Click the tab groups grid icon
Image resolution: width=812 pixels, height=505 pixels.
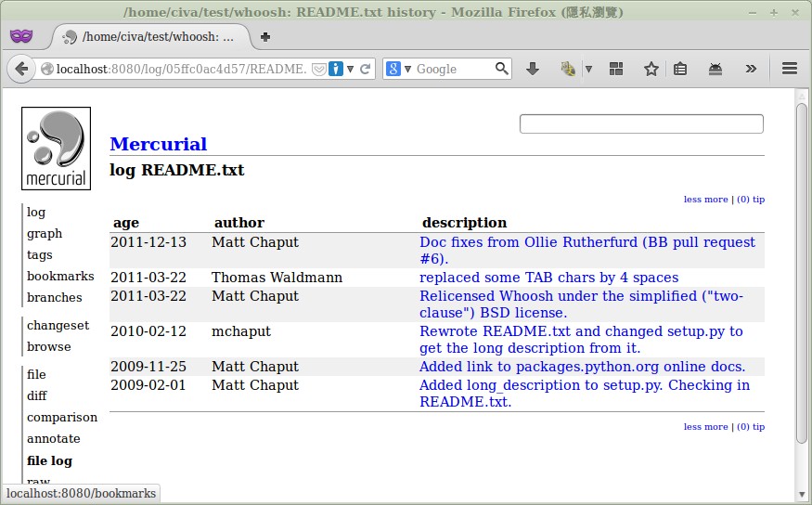(x=616, y=69)
